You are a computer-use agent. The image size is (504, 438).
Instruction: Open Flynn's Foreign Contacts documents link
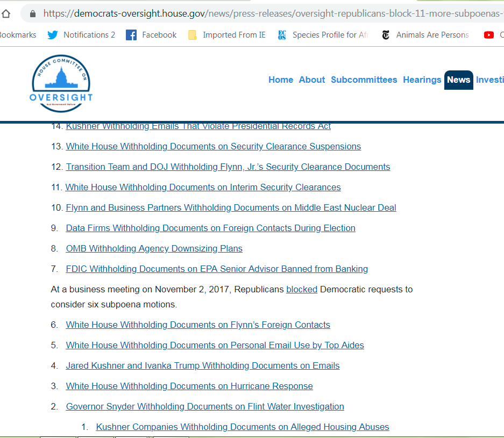[x=198, y=325]
